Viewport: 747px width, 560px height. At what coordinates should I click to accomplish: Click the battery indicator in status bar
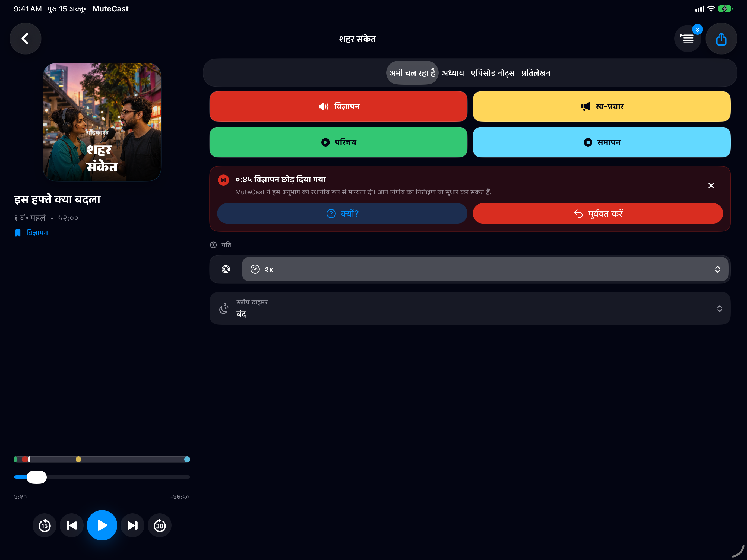725,9
